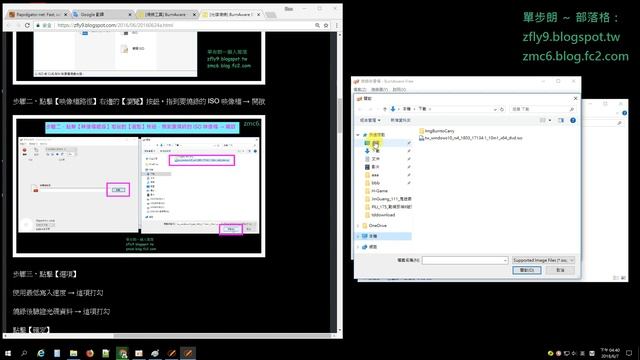Create a new folder in the Open dialog
Viewport: 640px width, 360px height.
tap(400, 120)
